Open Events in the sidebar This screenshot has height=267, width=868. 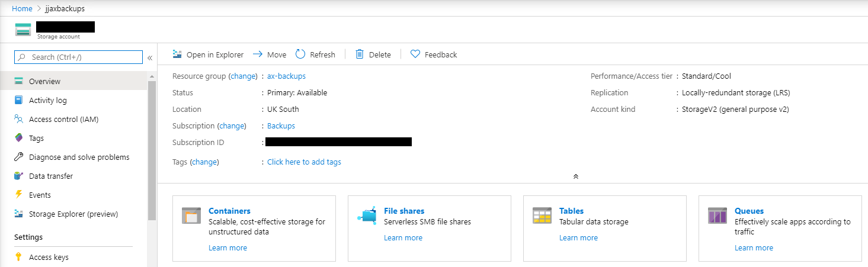pos(73,195)
